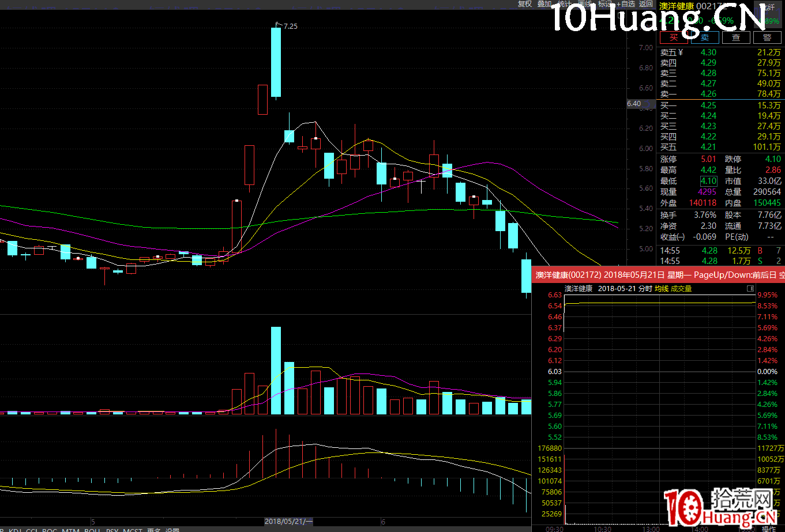Select the MTM indicator tab
Image resolution: width=785 pixels, height=532 pixels.
click(x=71, y=530)
